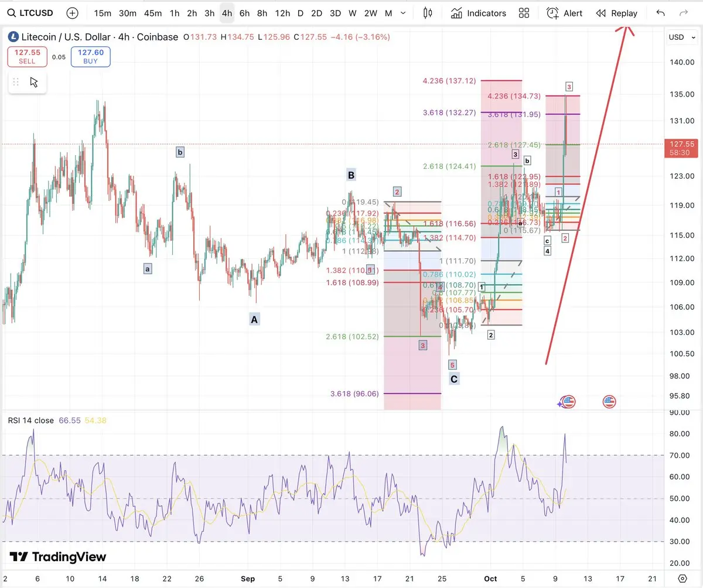Open the candlestick chart style menu

pyautogui.click(x=427, y=13)
